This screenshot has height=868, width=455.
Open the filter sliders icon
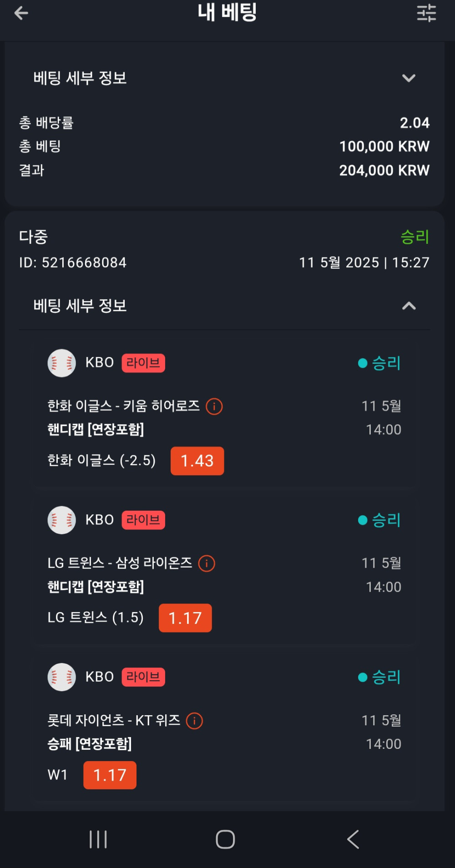(x=426, y=13)
